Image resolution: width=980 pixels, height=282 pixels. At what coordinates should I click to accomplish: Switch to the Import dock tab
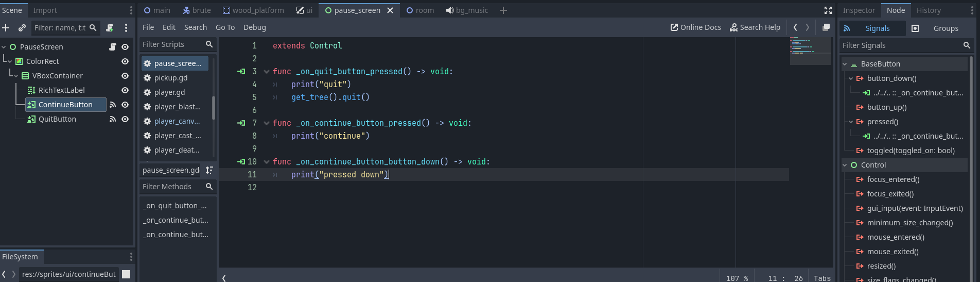pos(45,10)
